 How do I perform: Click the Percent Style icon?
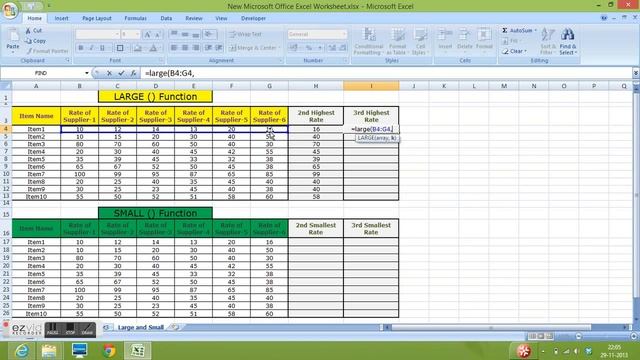click(309, 48)
